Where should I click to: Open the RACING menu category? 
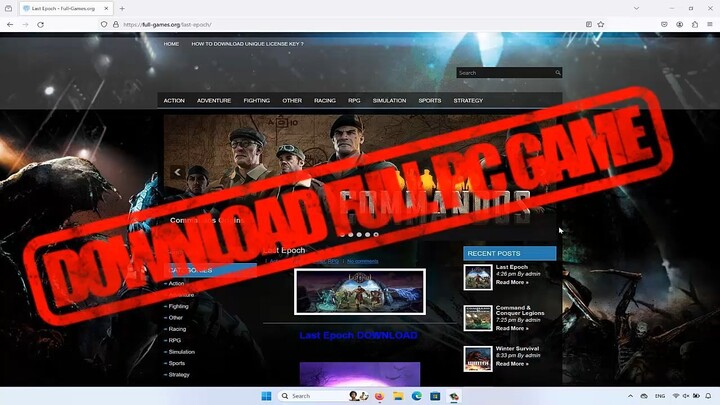325,101
